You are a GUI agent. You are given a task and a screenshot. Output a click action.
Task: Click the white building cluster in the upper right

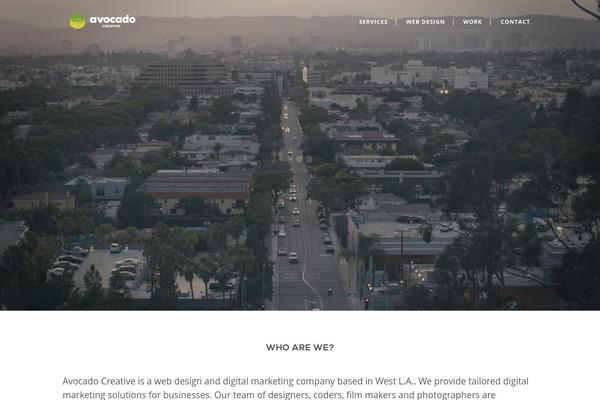(x=429, y=74)
